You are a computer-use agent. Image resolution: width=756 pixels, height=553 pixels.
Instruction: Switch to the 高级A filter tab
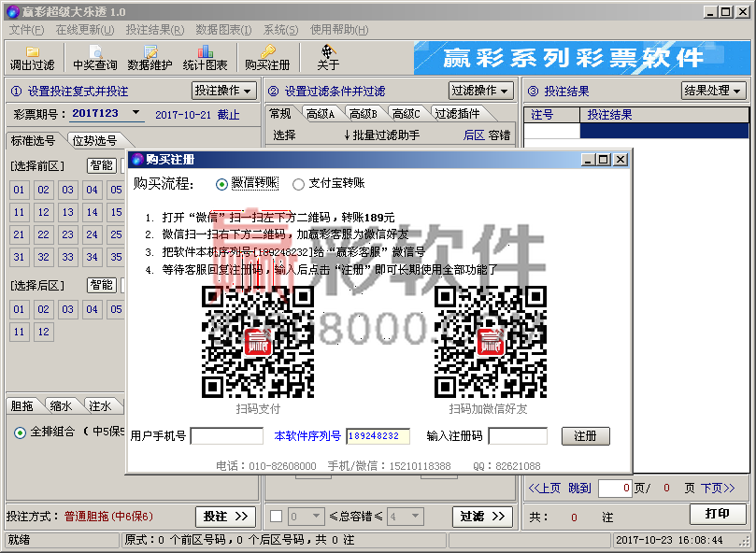[x=320, y=114]
